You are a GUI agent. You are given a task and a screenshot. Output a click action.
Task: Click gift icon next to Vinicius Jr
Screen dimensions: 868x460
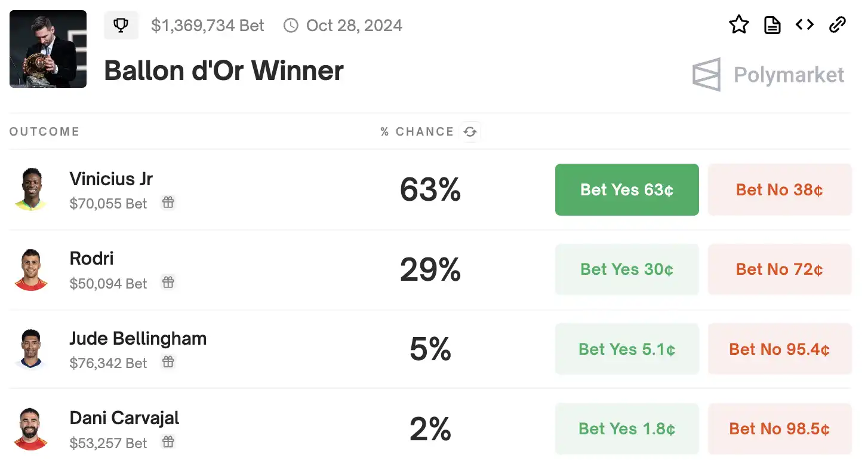(x=168, y=203)
